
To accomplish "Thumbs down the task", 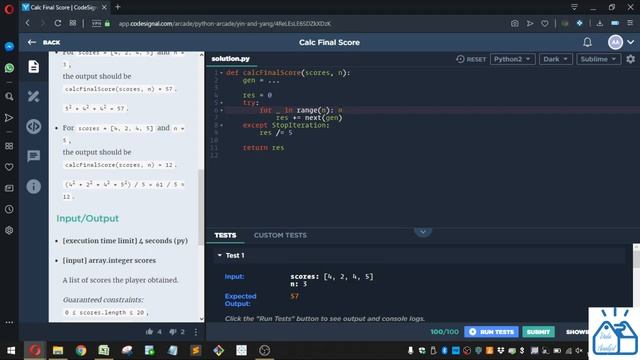I will pos(173,332).
